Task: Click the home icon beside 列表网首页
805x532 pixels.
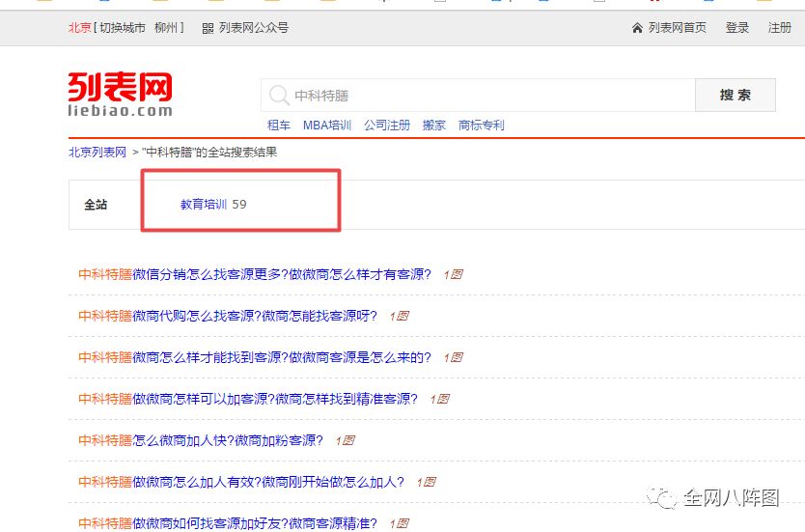Action: pyautogui.click(x=637, y=28)
